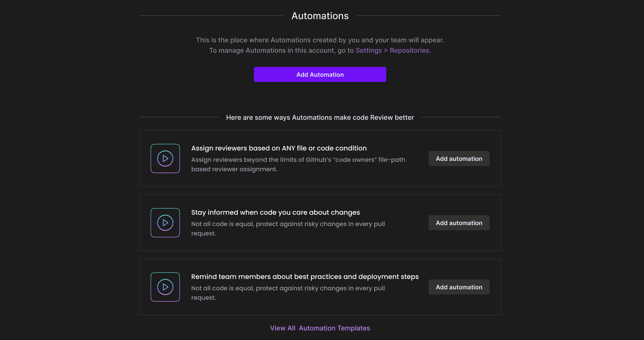Open Settings via the description link
The height and width of the screenshot is (340, 644).
point(368,50)
